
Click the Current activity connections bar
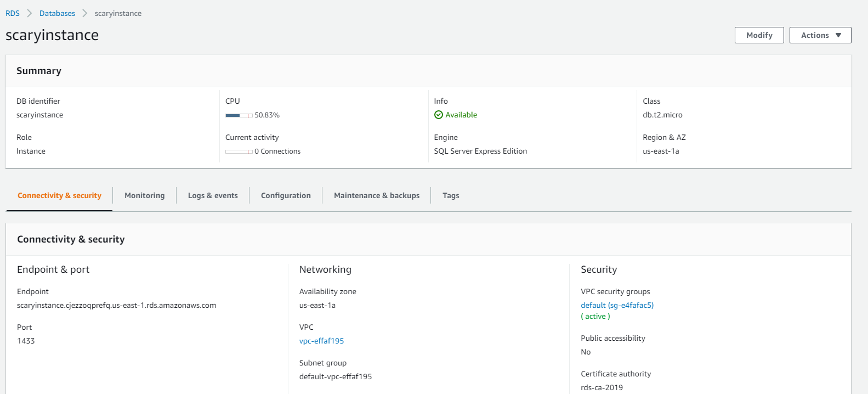pyautogui.click(x=239, y=151)
